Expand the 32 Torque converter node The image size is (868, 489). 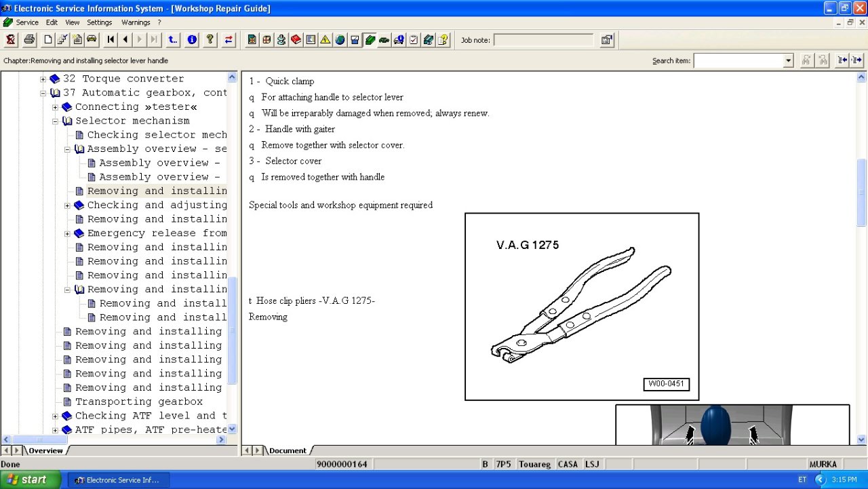click(43, 79)
